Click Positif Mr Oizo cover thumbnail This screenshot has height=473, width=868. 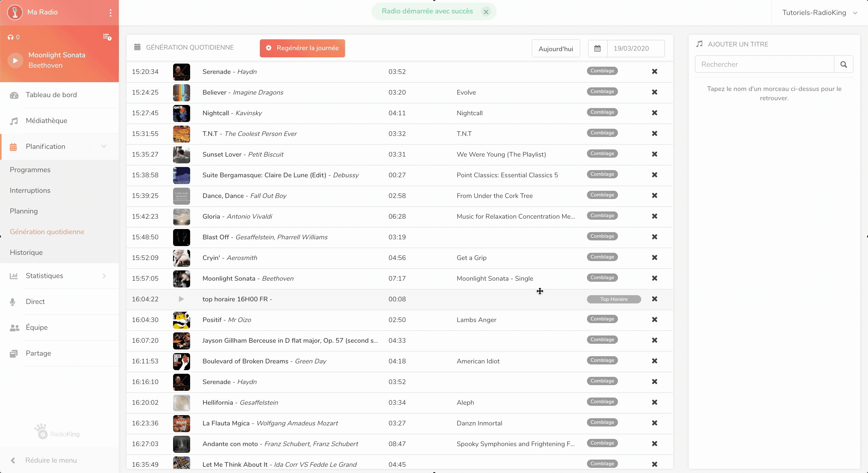click(x=181, y=320)
